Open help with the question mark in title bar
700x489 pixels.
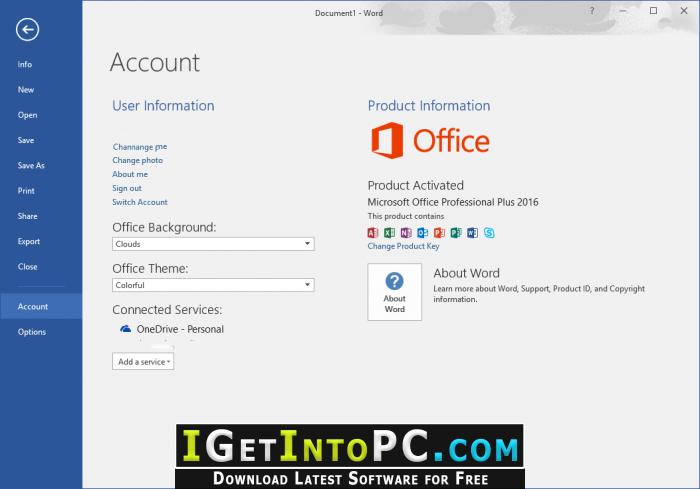click(x=592, y=11)
